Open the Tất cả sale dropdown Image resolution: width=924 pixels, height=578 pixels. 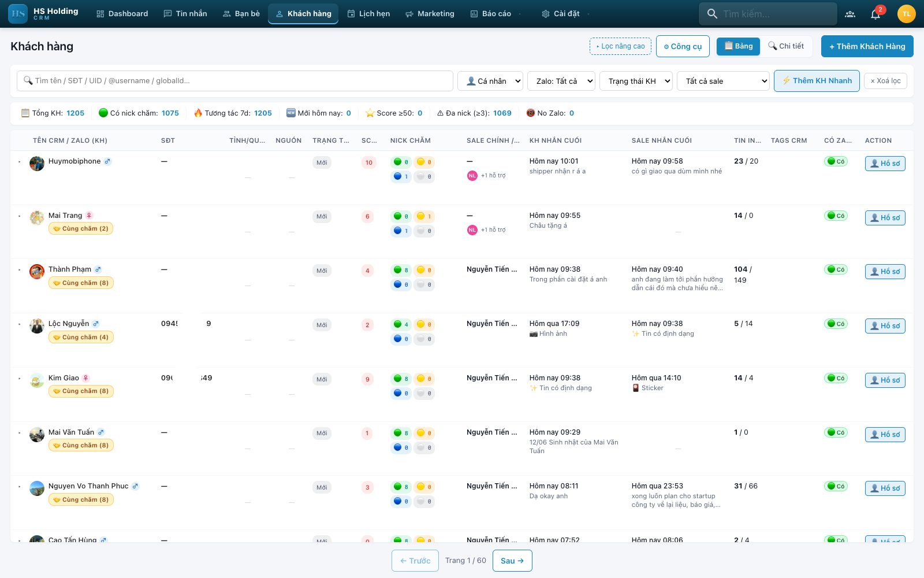click(x=724, y=81)
